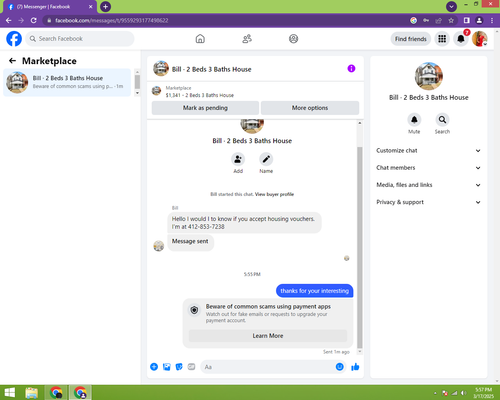Edit the chat name with pencil icon
The image size is (500, 400).
click(x=266, y=159)
